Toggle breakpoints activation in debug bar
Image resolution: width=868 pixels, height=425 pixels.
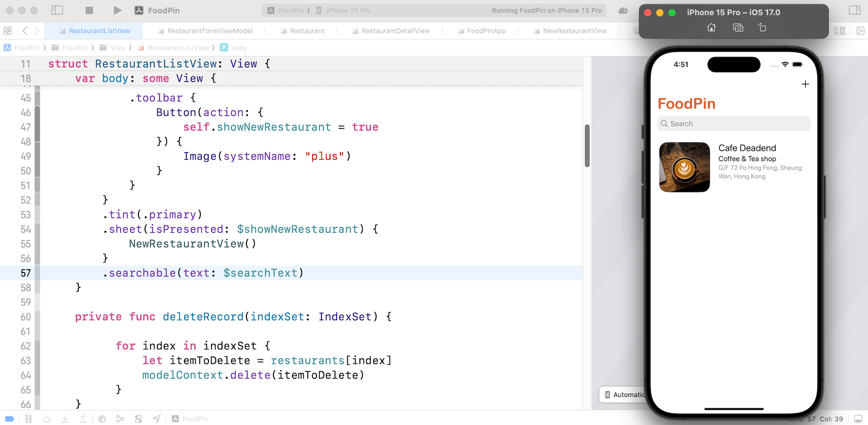coord(9,419)
